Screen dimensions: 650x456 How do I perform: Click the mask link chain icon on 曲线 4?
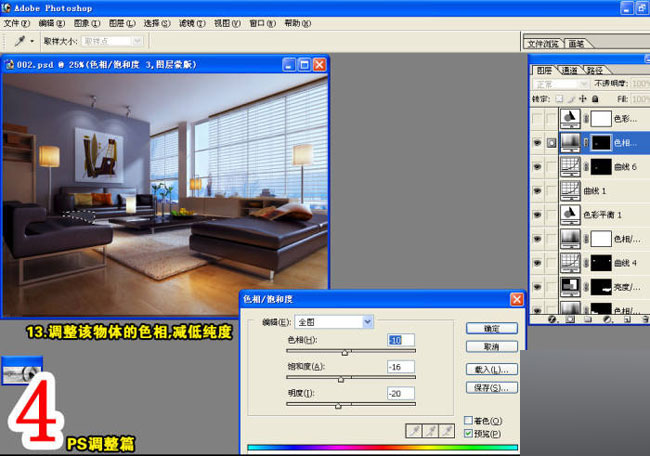586,263
